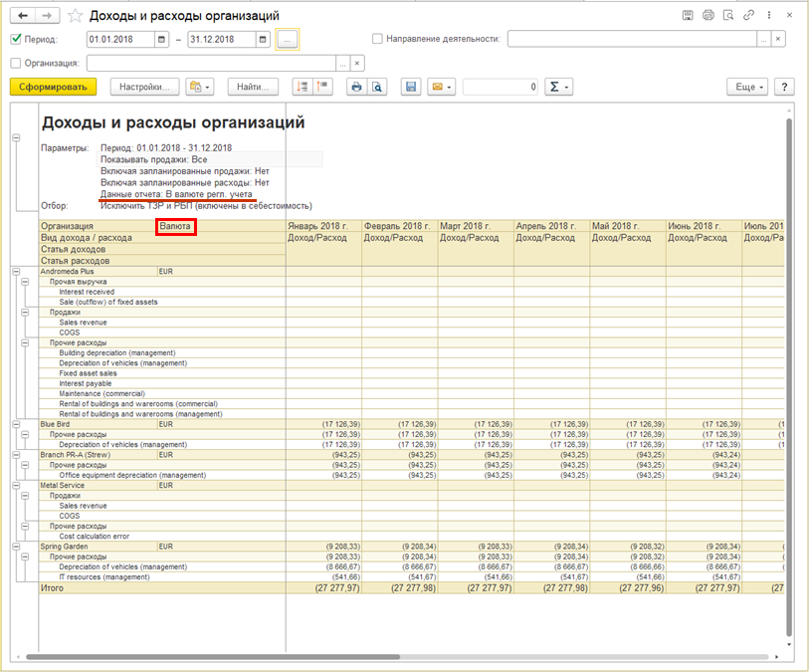Open the Настройки... settings dialog
The width and height of the screenshot is (809, 672).
(x=145, y=87)
